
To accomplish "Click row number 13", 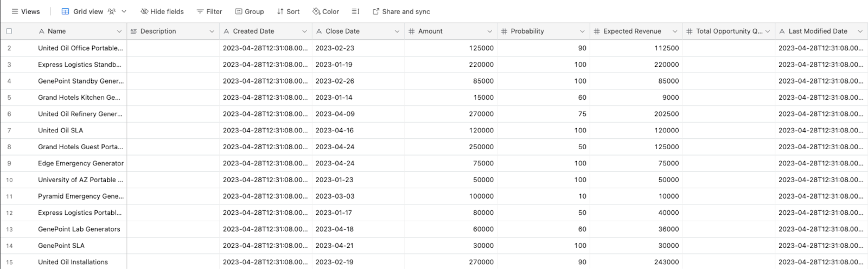I will point(9,229).
